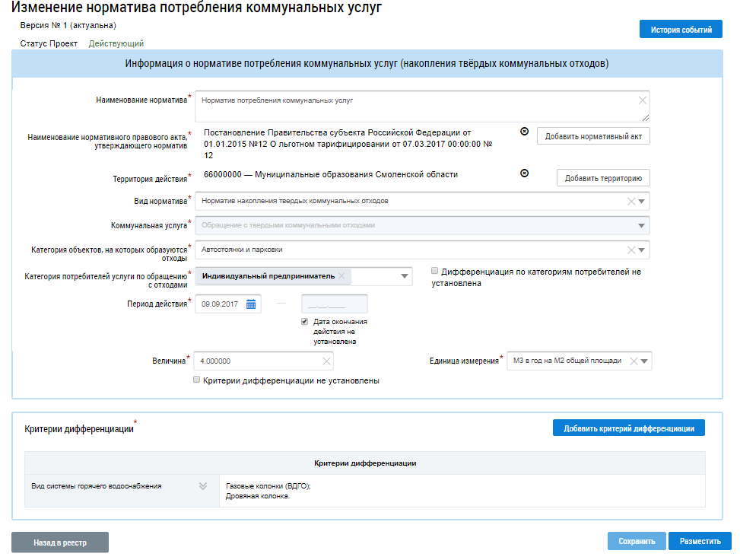740x560 pixels.
Task: Expand the Категория потребителей услуги dropdown
Action: pyautogui.click(x=404, y=277)
